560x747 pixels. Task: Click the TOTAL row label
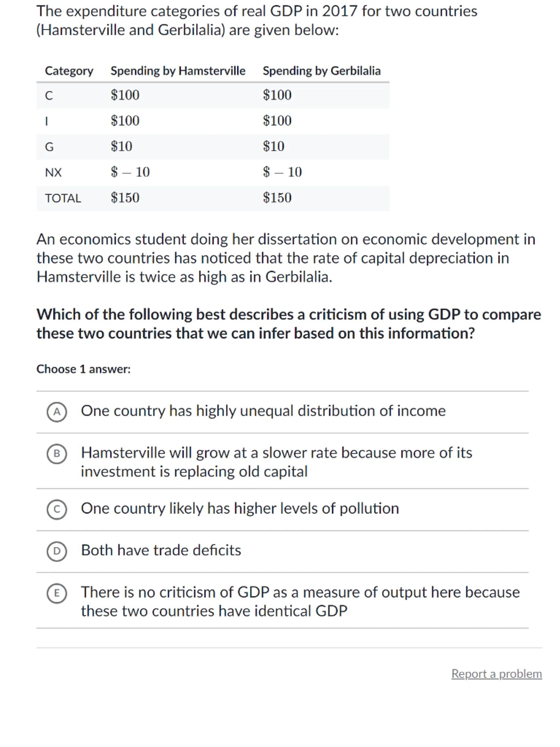tap(63, 198)
